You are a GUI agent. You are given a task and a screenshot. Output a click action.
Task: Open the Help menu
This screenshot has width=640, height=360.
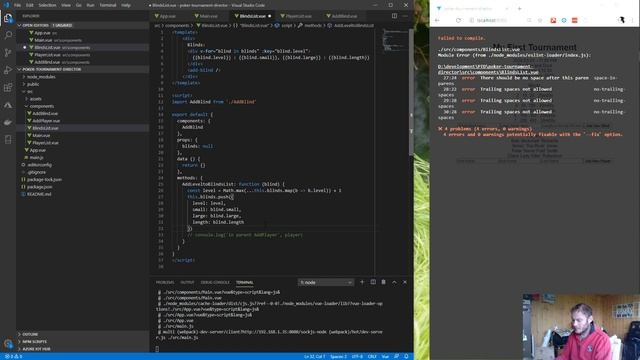tap(126, 5)
